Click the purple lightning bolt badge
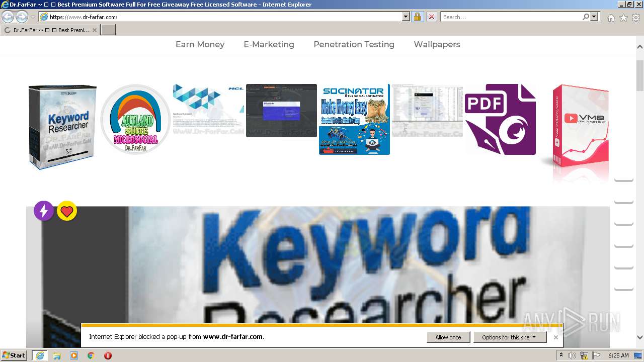 44,211
